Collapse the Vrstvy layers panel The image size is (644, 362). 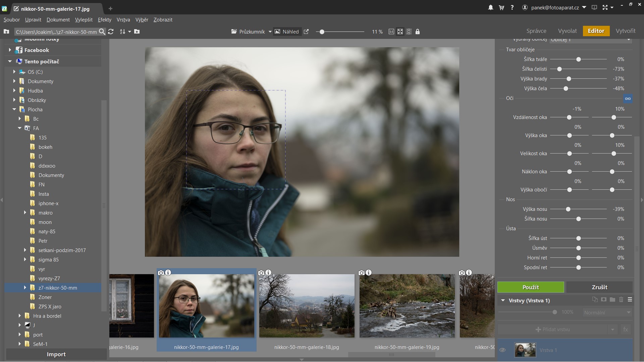[503, 300]
